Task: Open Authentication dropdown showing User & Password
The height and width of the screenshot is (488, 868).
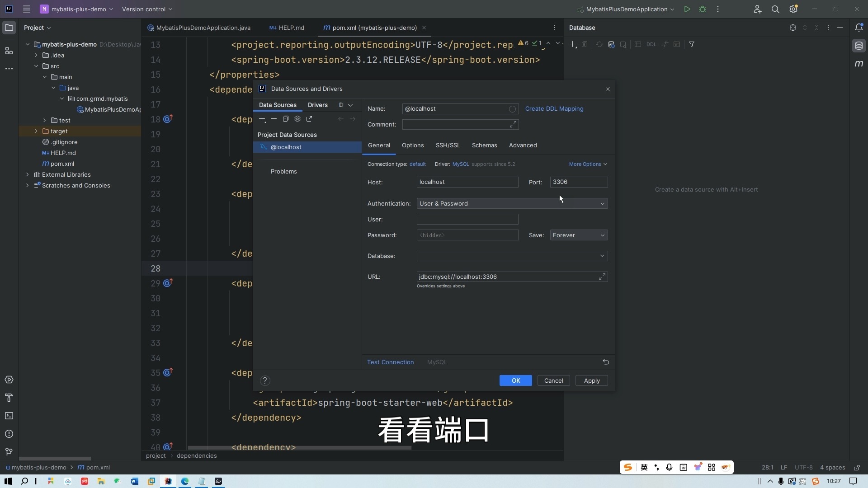Action: (512, 203)
